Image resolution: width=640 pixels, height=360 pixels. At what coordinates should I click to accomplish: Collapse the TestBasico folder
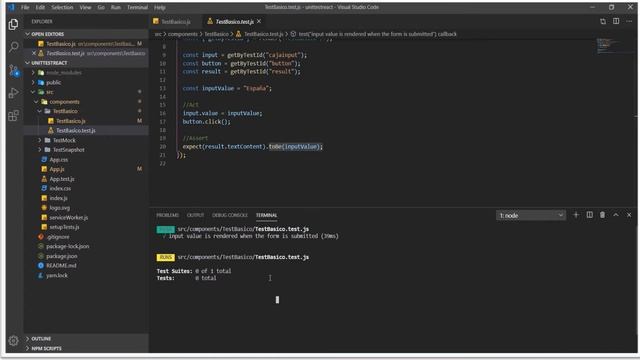(86, 111)
